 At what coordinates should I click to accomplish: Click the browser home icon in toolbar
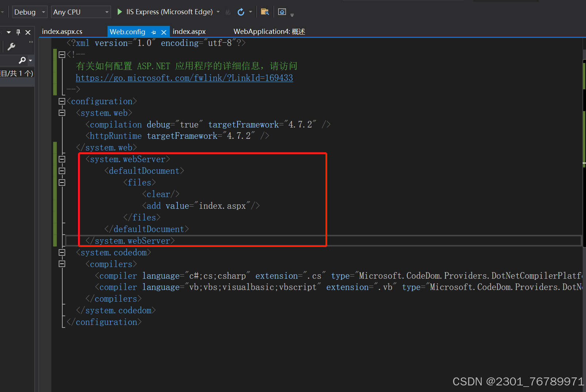[x=282, y=11]
